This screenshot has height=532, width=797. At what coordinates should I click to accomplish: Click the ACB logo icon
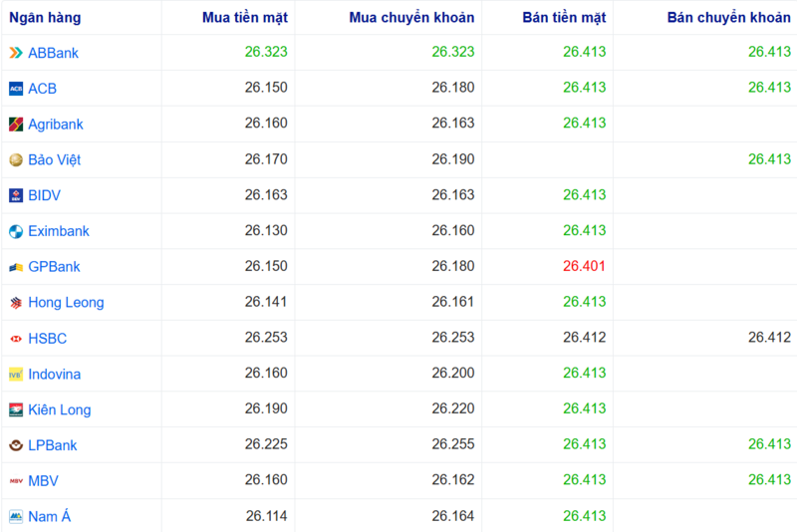16,89
